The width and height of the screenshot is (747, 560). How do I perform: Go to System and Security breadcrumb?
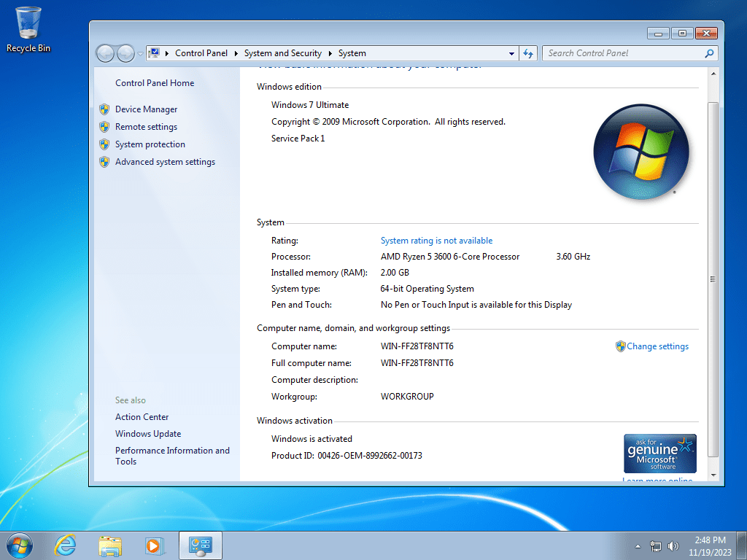click(x=283, y=53)
